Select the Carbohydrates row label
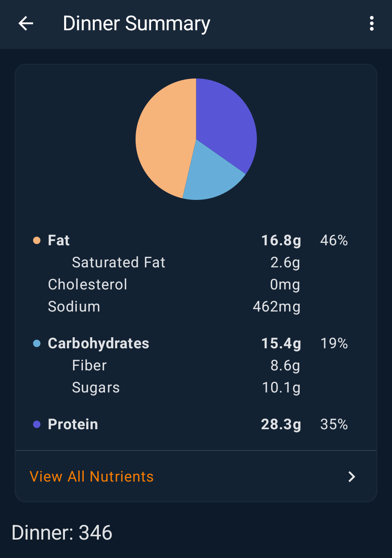The height and width of the screenshot is (558, 392). (98, 343)
